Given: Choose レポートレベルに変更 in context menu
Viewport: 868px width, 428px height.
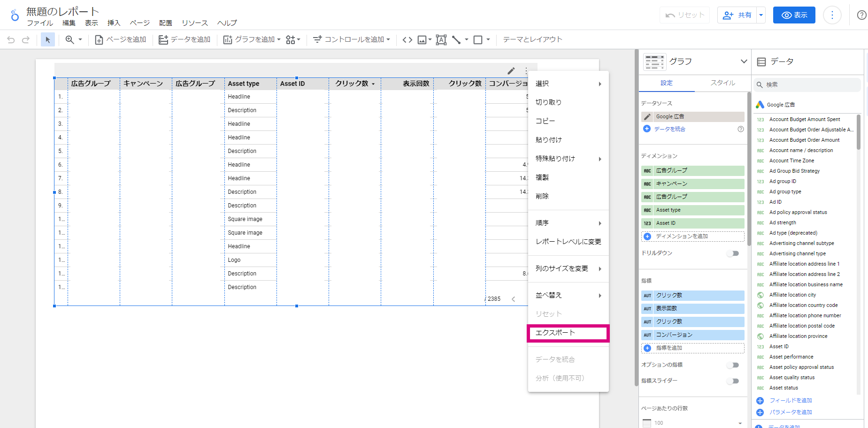Looking at the screenshot, I should pos(568,242).
